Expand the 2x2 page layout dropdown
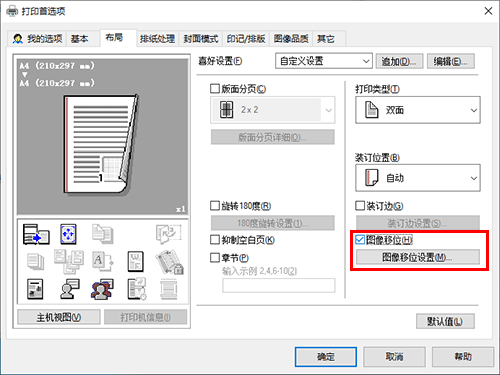This screenshot has height=375, width=500. [x=273, y=110]
